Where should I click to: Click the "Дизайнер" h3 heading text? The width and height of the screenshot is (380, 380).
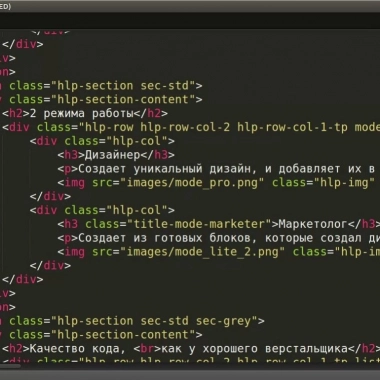click(x=112, y=155)
